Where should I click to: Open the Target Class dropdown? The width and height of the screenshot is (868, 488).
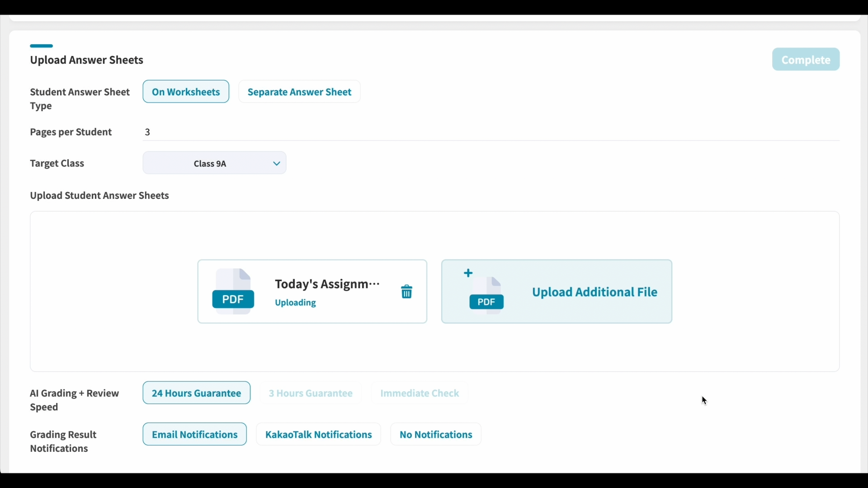click(215, 163)
